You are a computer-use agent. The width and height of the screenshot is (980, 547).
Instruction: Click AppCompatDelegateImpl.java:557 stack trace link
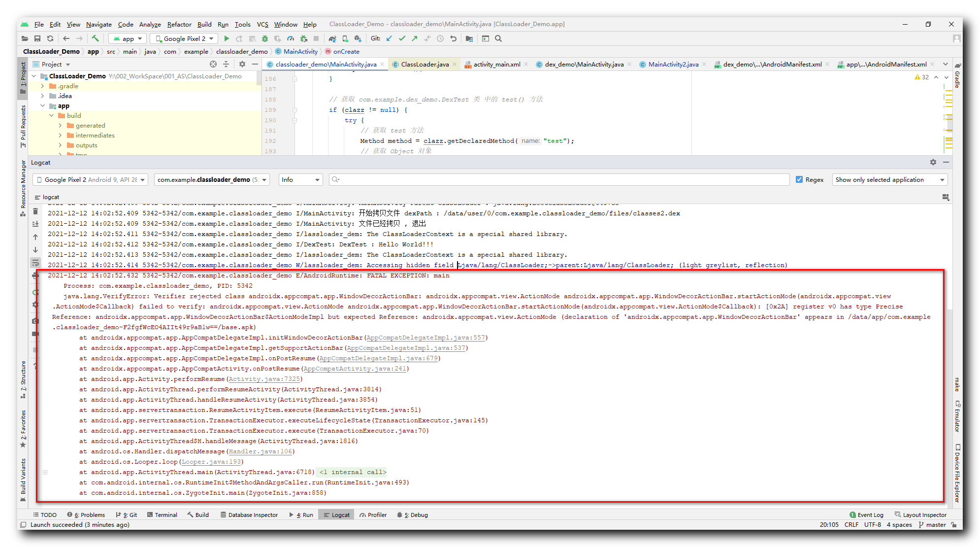(x=426, y=338)
